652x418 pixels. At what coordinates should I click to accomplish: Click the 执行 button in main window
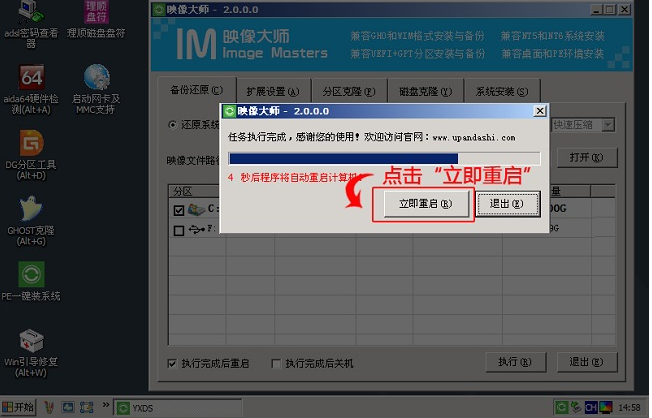(x=515, y=362)
